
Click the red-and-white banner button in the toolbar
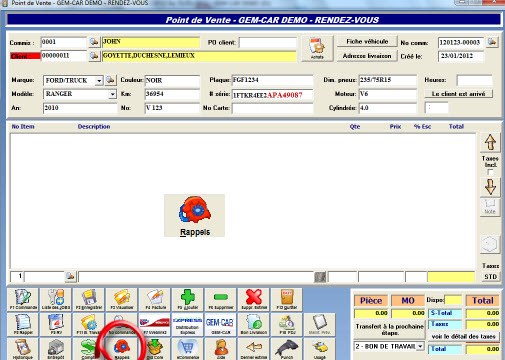pyautogui.click(x=155, y=324)
